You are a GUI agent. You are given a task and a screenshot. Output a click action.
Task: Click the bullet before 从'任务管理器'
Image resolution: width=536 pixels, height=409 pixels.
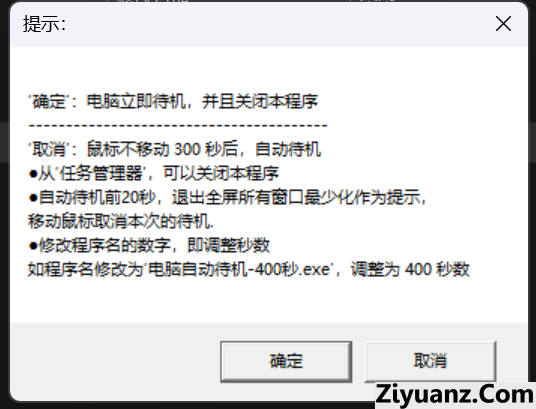point(33,174)
